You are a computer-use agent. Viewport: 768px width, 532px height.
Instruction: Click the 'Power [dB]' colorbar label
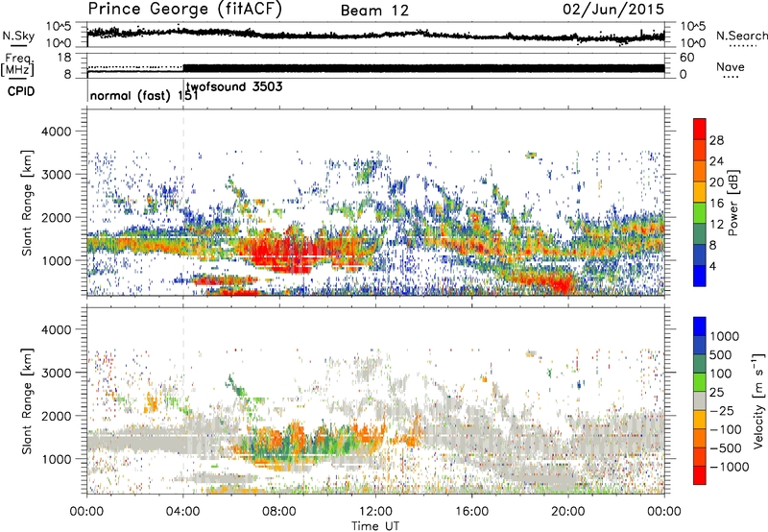pos(732,203)
